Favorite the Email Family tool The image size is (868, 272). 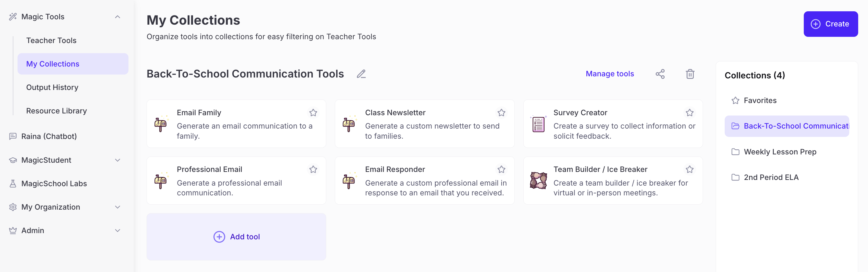click(x=313, y=113)
